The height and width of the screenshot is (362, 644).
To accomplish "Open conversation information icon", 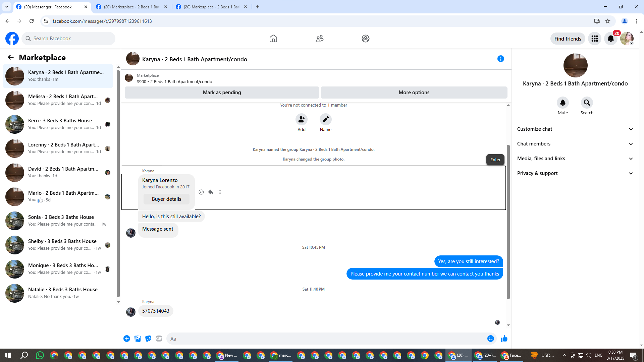I will tap(501, 59).
